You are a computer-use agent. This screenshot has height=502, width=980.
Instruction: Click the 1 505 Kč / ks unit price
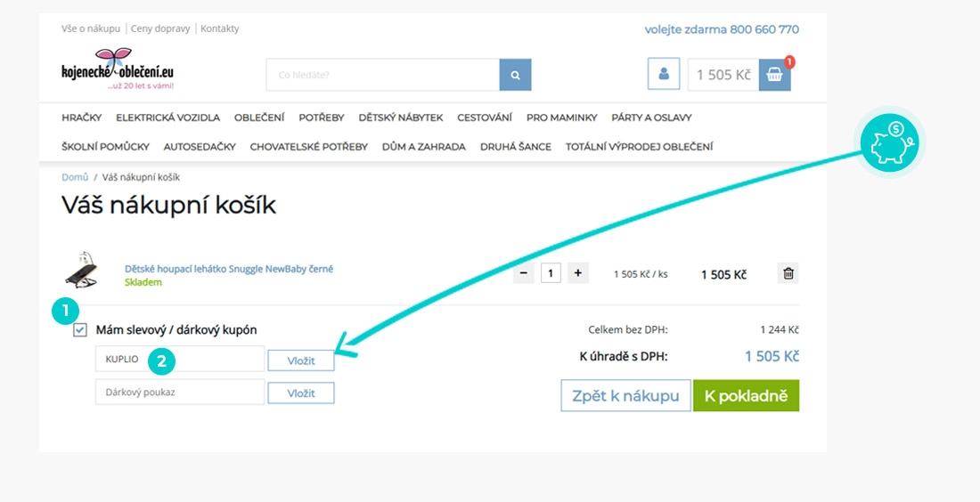pos(641,274)
